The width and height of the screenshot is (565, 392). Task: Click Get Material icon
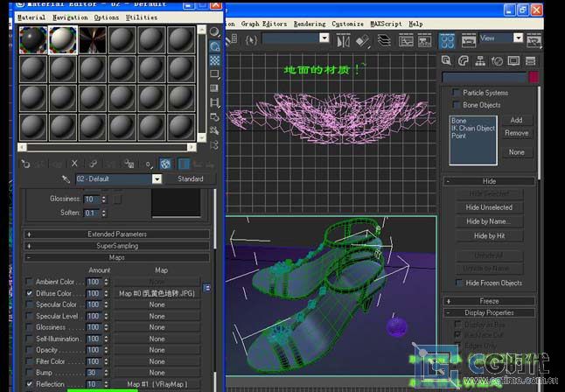click(25, 164)
